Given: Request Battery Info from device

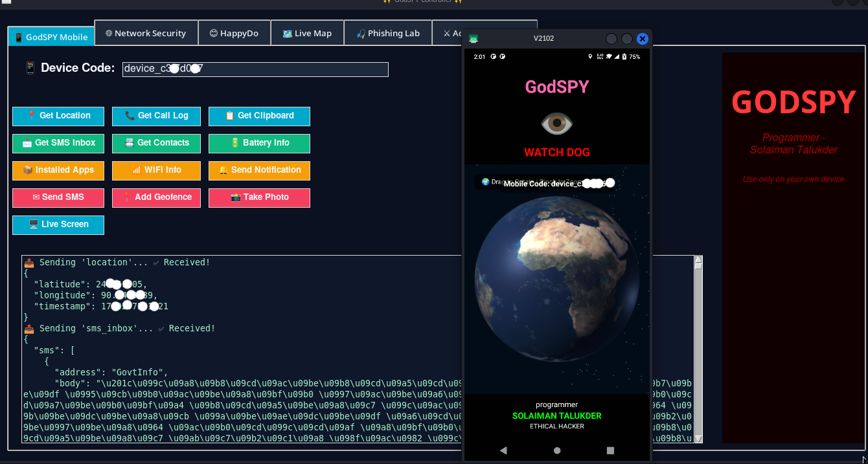Looking at the screenshot, I should tap(259, 143).
